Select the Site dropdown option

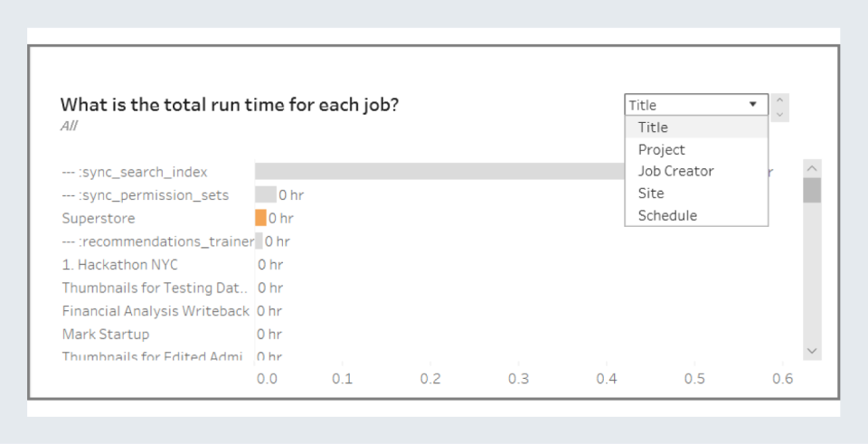pos(651,193)
